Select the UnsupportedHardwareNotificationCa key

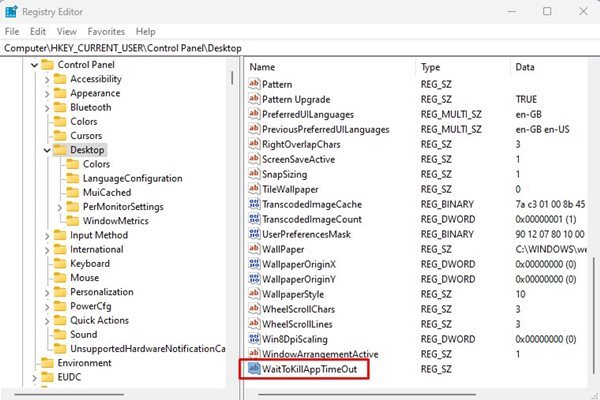tap(148, 349)
